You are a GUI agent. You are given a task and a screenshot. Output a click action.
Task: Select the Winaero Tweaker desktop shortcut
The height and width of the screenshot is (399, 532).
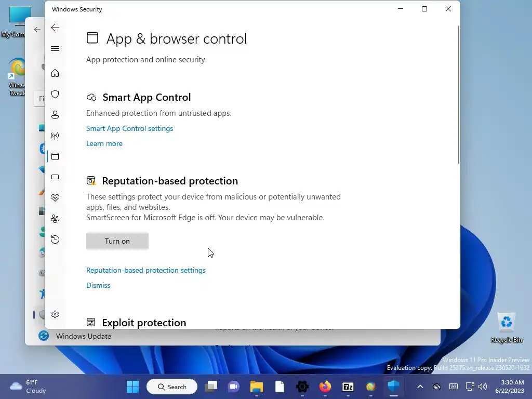point(16,77)
